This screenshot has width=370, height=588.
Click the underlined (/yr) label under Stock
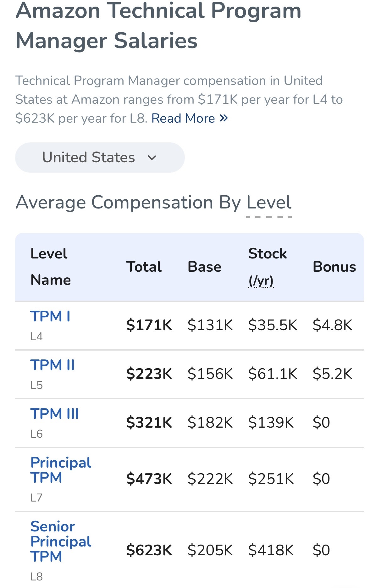[261, 280]
